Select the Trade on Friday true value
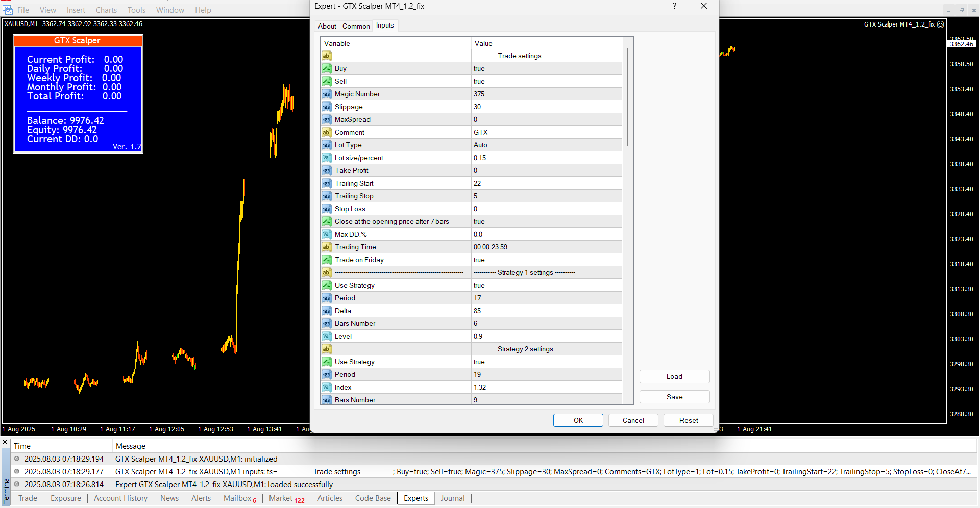The height and width of the screenshot is (508, 980). click(546, 260)
